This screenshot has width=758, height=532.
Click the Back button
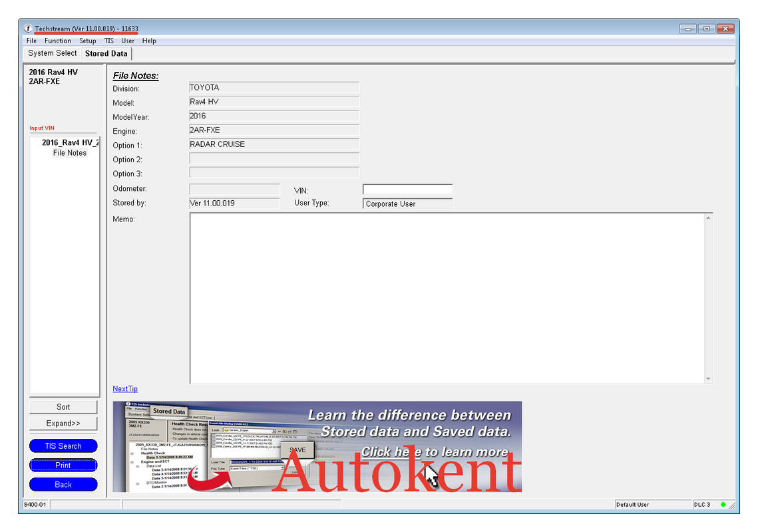pyautogui.click(x=63, y=485)
